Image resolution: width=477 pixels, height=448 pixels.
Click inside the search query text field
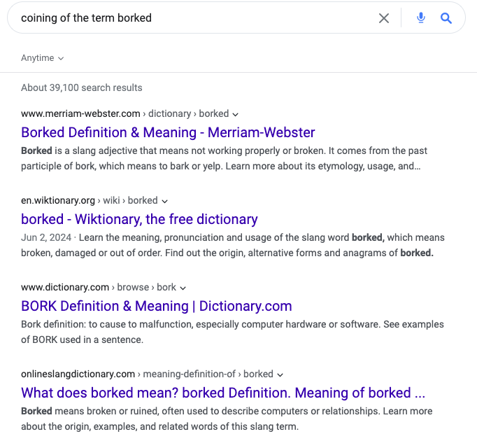point(194,18)
